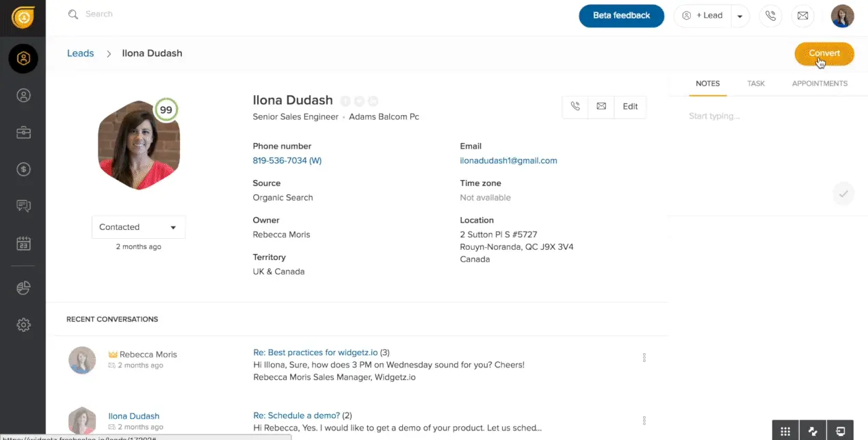Open the Appointments calendar in the sidebar
Viewport: 868px width, 440px height.
23,243
